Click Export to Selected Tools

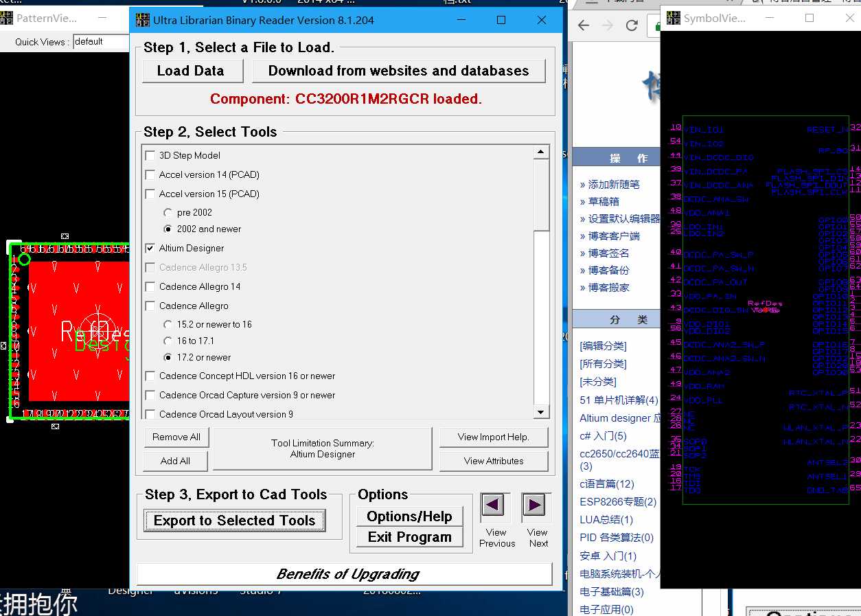click(x=235, y=521)
